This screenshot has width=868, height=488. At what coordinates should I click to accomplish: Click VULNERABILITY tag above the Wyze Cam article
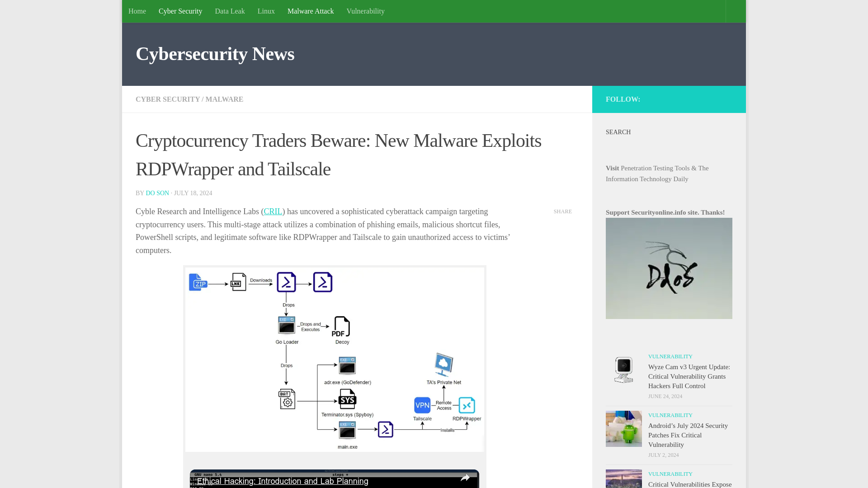pos(670,357)
